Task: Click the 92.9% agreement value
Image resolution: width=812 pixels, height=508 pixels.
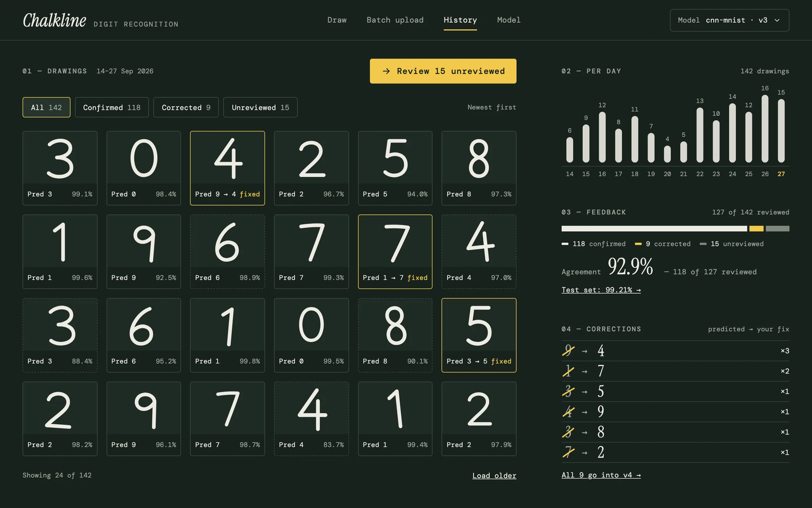Action: point(630,267)
